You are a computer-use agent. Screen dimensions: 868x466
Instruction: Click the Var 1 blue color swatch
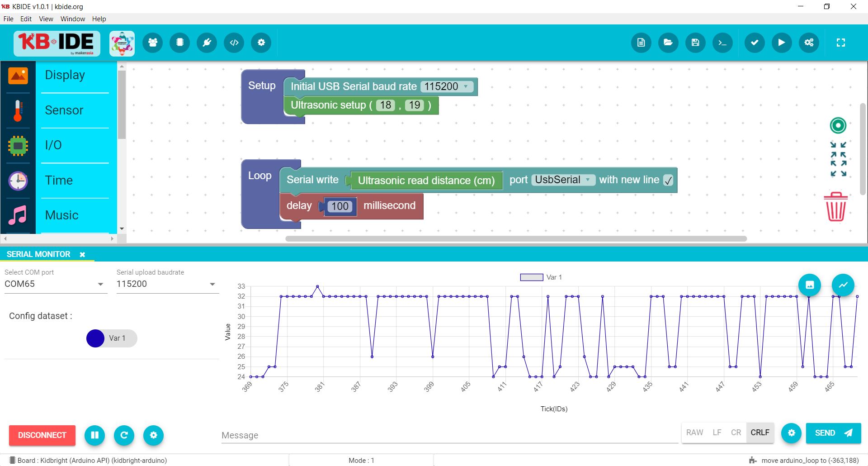(95, 338)
